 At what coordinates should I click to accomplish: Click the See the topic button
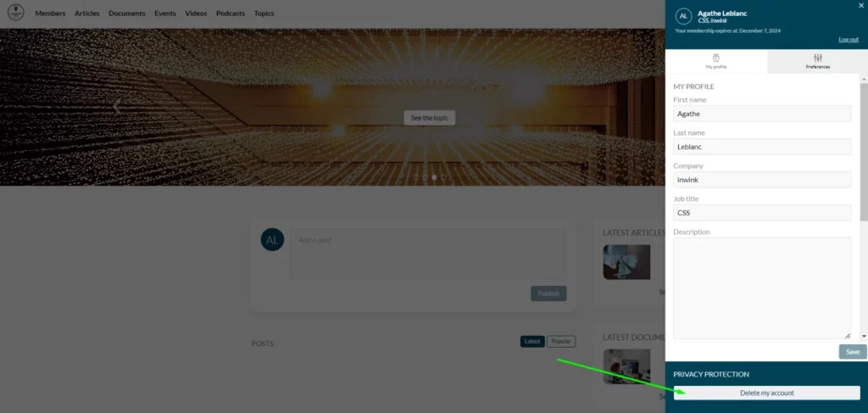click(429, 118)
